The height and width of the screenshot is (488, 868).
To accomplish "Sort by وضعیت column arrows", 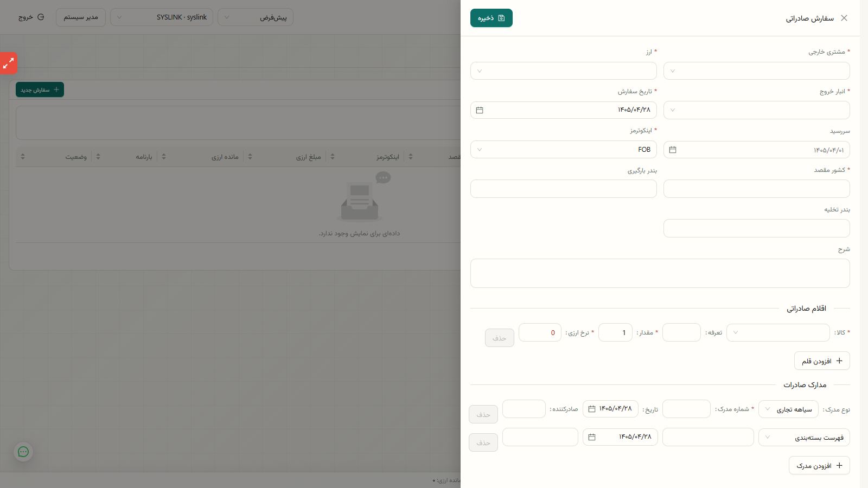I will pos(23,157).
